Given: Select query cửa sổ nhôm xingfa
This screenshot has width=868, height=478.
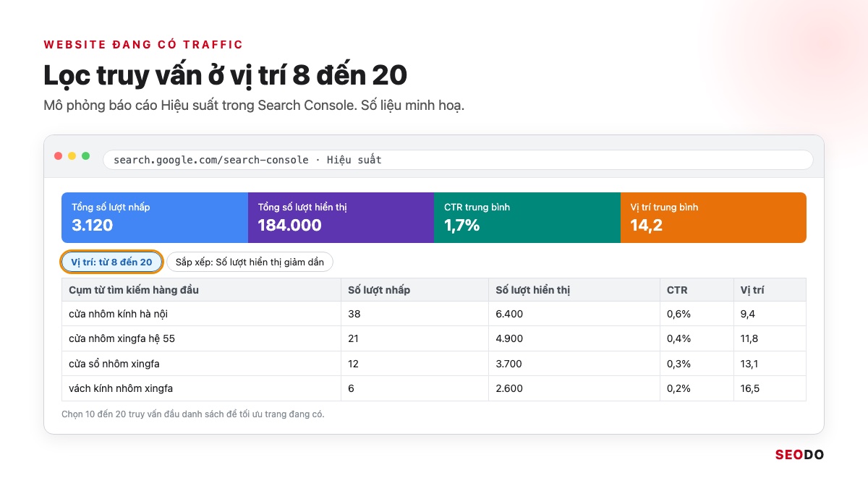Looking at the screenshot, I should tap(114, 364).
